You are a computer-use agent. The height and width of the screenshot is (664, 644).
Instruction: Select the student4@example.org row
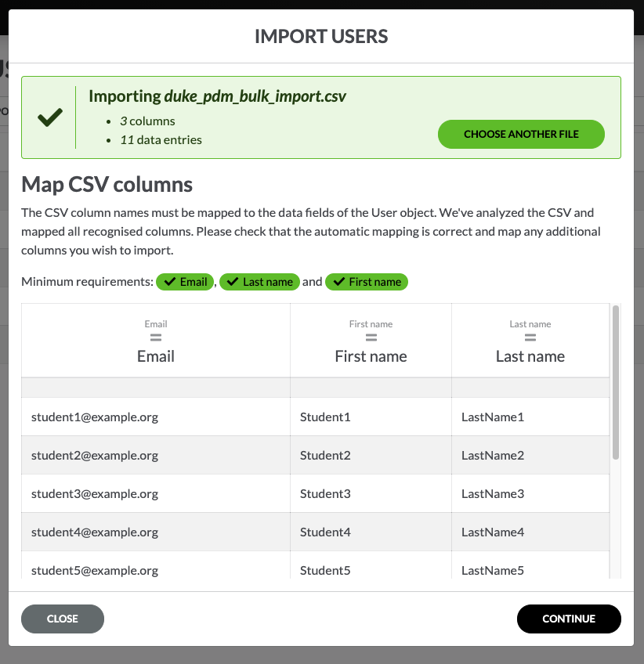tap(95, 532)
